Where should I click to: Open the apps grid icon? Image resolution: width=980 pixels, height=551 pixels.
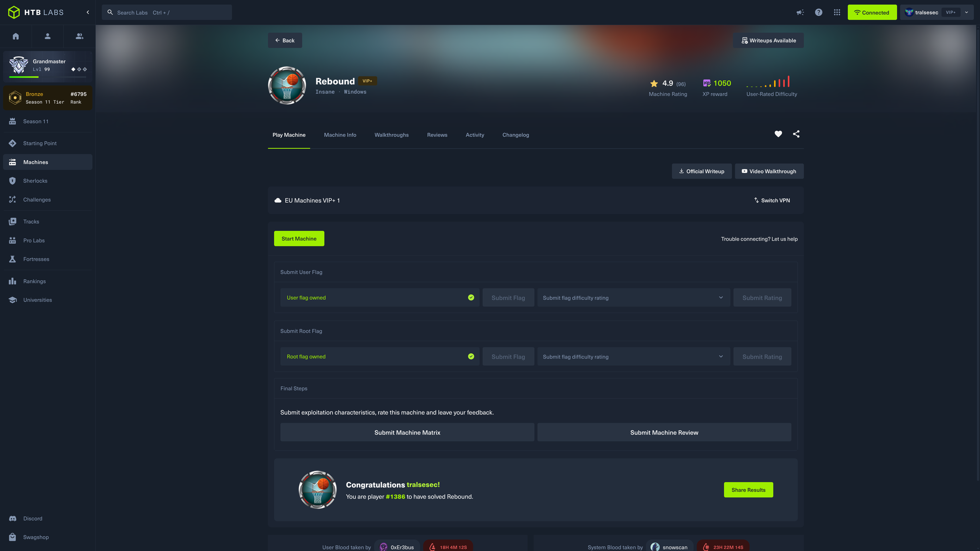[x=837, y=12]
